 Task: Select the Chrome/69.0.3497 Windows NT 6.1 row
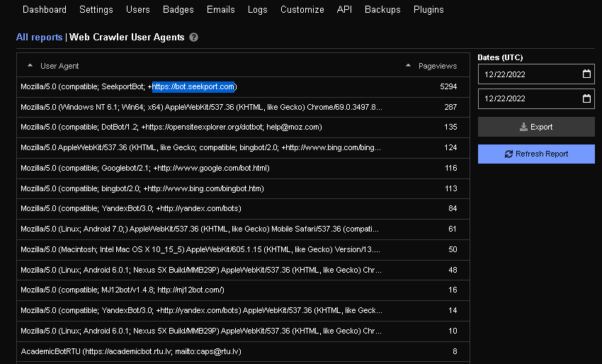243,107
